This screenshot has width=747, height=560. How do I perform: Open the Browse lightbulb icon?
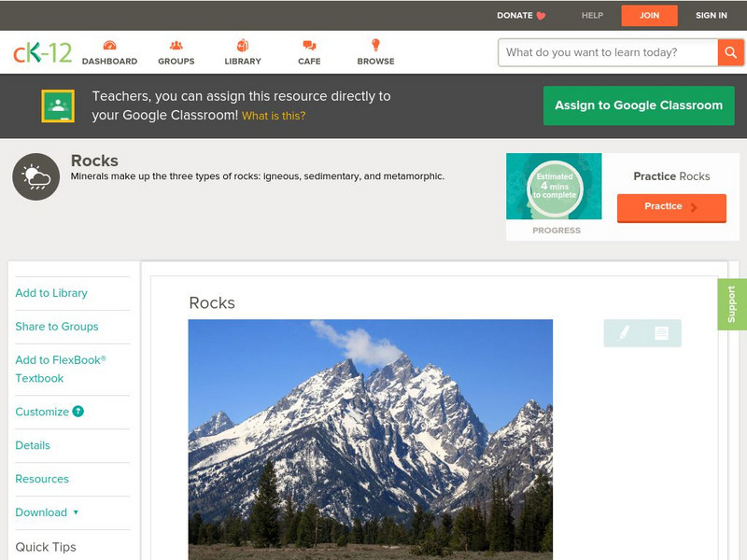click(376, 45)
